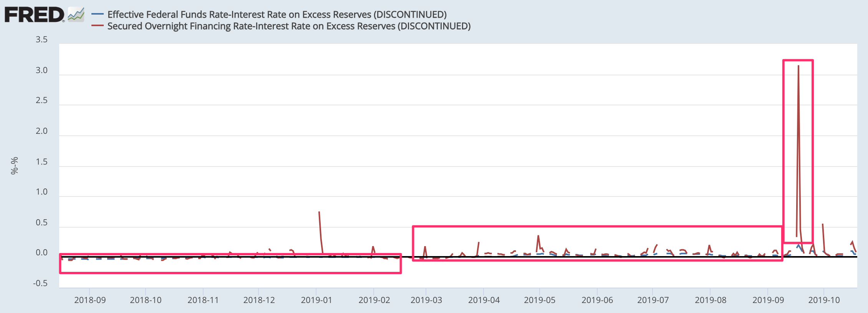Image resolution: width=868 pixels, height=313 pixels.
Task: Click the %-% y-axis title
Action: [x=14, y=166]
